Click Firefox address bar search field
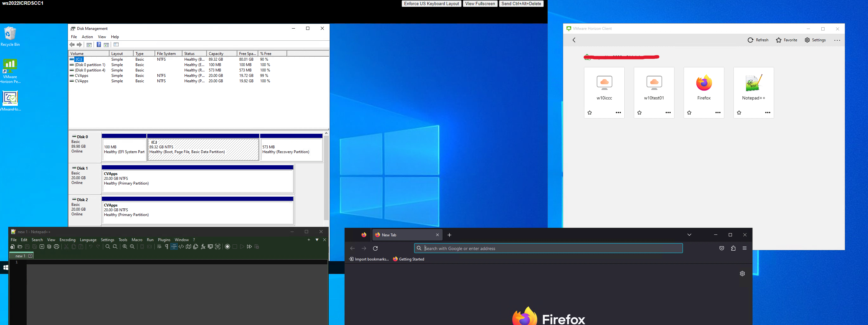This screenshot has height=325, width=868. [x=549, y=248]
